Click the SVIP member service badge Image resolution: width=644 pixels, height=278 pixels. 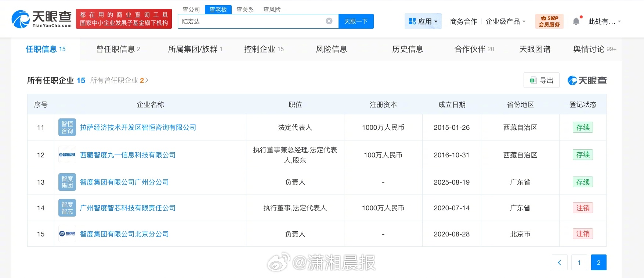point(549,21)
